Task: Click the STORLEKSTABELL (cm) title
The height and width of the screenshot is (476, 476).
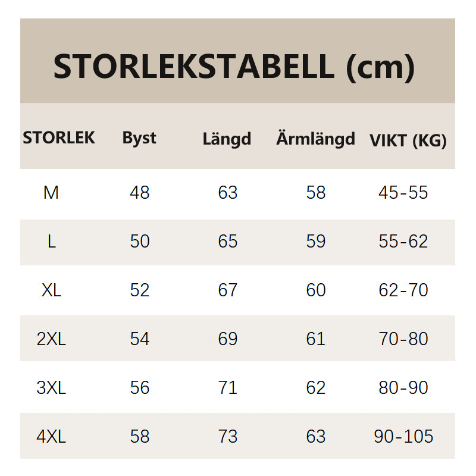Action: point(234,66)
